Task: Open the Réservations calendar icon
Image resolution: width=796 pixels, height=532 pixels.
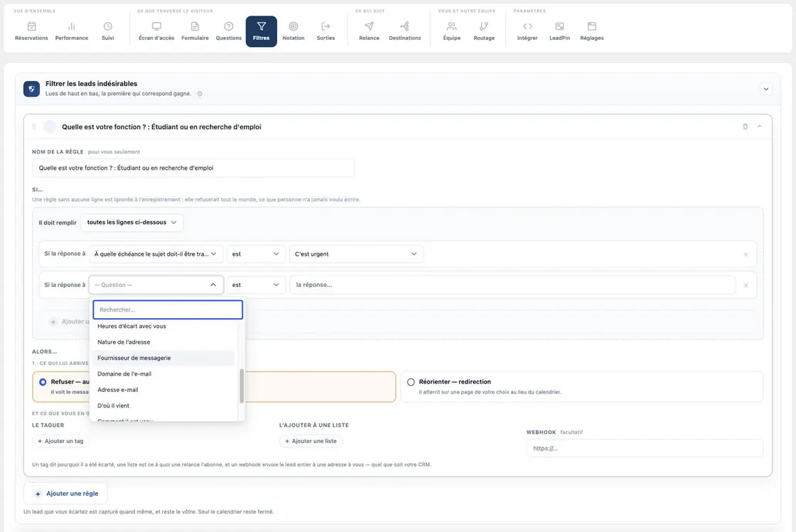Action: pos(31,26)
